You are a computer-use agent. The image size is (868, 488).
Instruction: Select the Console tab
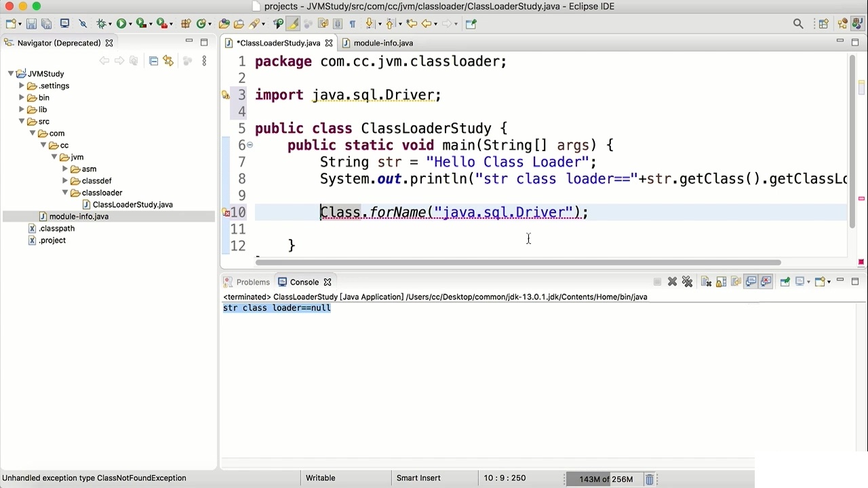[x=298, y=282]
